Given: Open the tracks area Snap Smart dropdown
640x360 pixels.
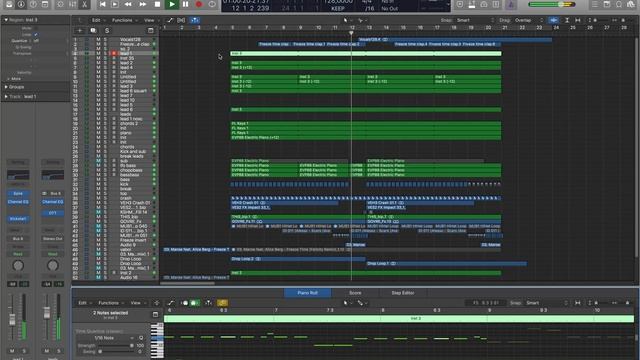Looking at the screenshot, I should click(475, 20).
